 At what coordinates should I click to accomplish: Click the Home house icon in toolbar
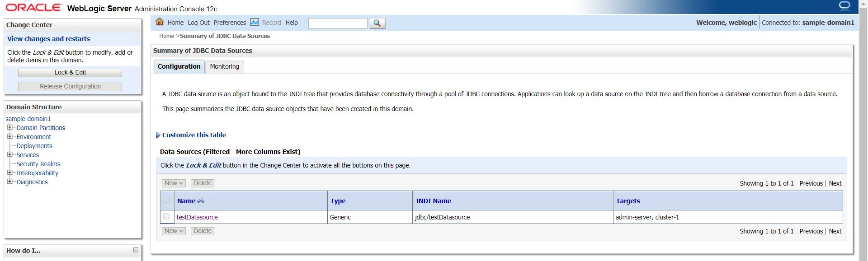pos(159,22)
